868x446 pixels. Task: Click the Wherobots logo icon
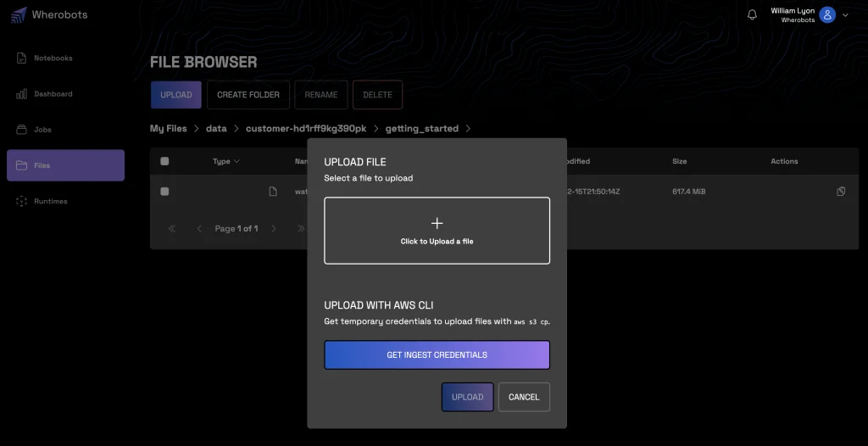point(19,15)
